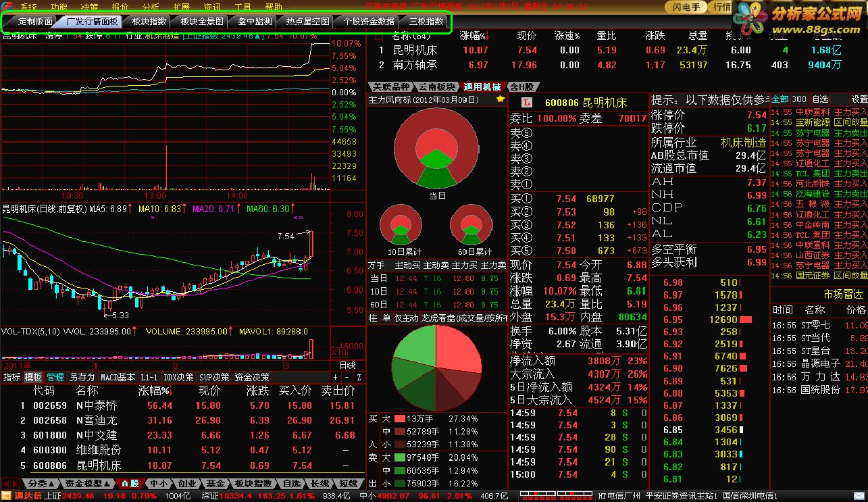Select the 关联品种 tab
This screenshot has height=502, width=868.
(391, 87)
